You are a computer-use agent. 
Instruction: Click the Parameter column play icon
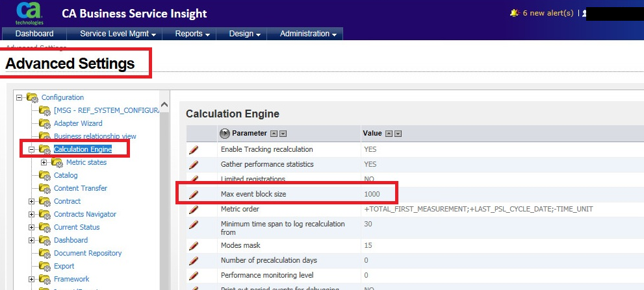(x=225, y=133)
